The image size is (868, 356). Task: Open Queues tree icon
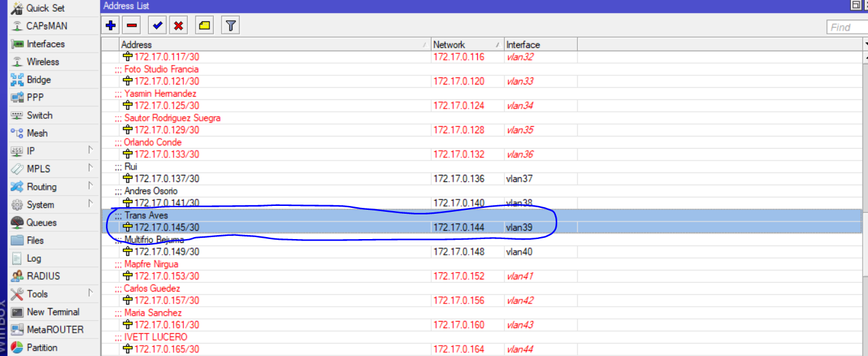[x=17, y=222]
